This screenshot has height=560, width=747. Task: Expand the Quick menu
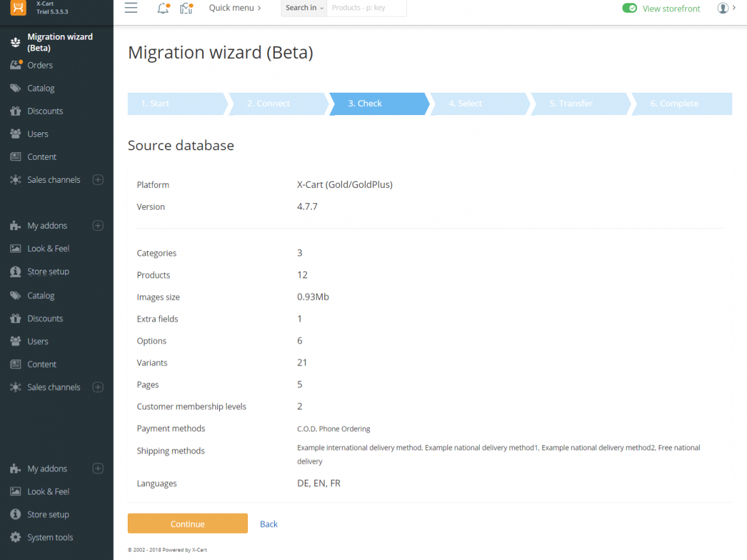coord(235,8)
